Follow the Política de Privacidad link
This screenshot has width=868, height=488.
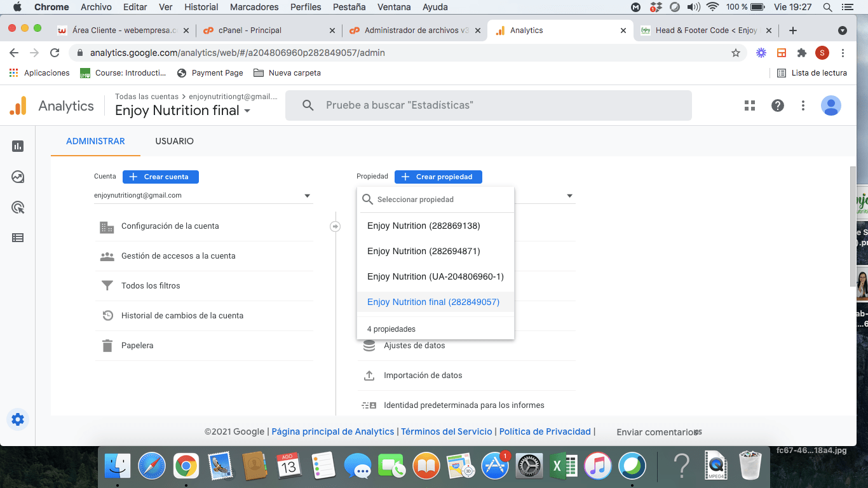click(x=545, y=431)
